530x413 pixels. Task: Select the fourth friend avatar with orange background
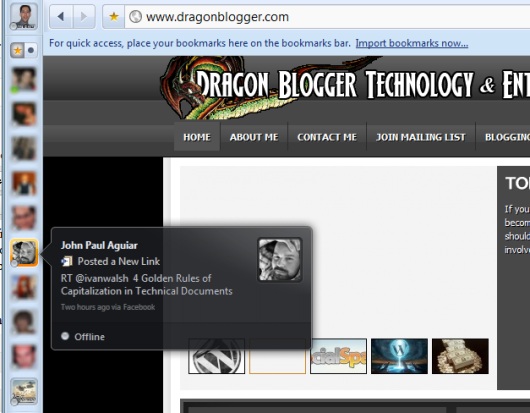click(x=24, y=183)
